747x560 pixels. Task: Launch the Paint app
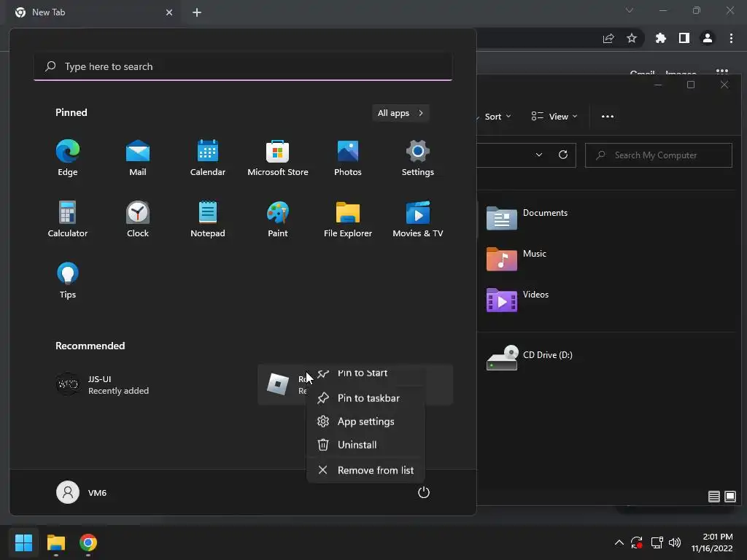[x=278, y=219]
